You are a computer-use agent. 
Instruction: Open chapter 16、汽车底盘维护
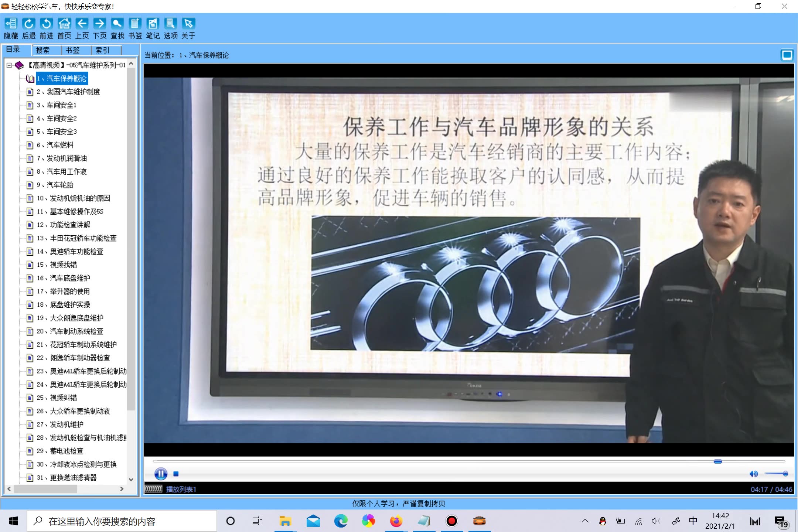[63, 278]
